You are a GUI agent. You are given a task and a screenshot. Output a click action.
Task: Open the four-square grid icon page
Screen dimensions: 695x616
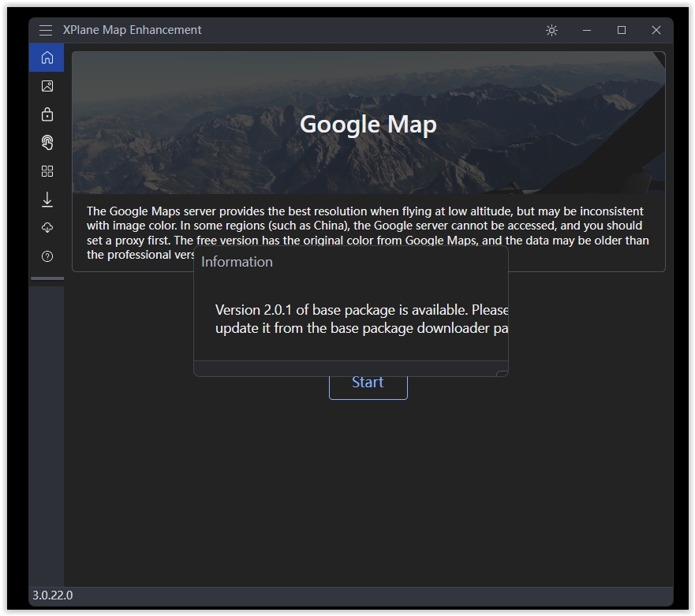[47, 171]
